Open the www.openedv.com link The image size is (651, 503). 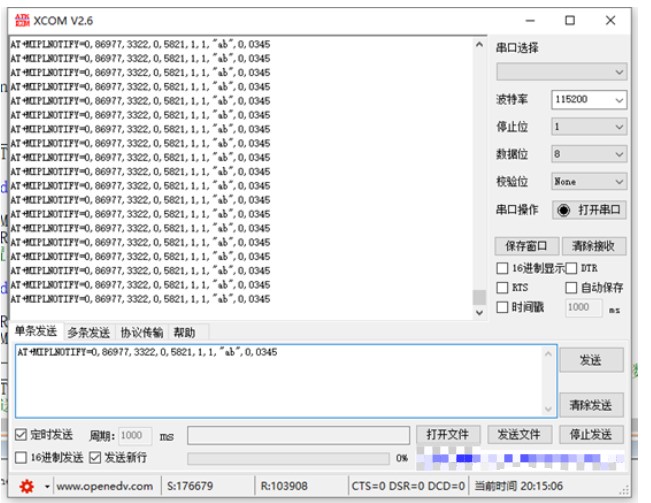tap(105, 486)
